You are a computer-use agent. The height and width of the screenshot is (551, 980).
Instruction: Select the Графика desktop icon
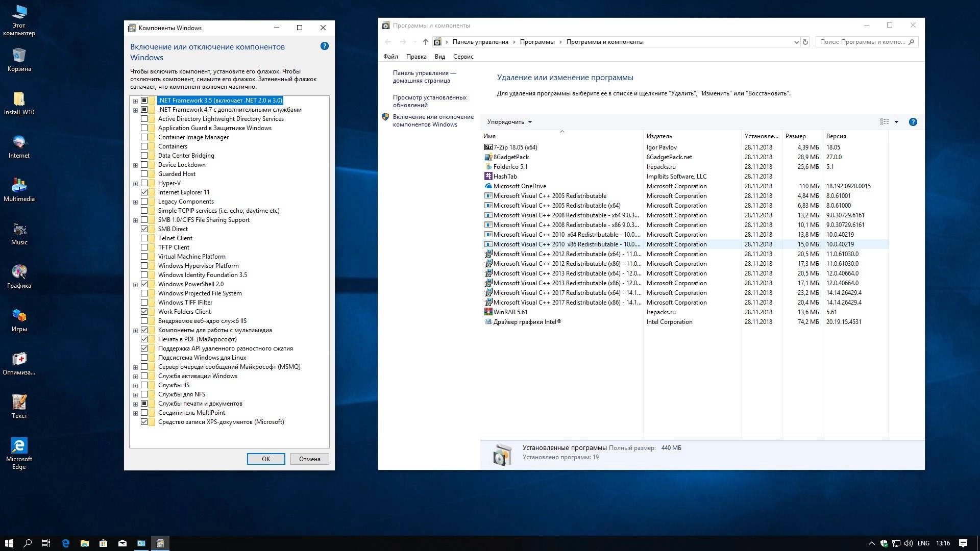tap(19, 277)
